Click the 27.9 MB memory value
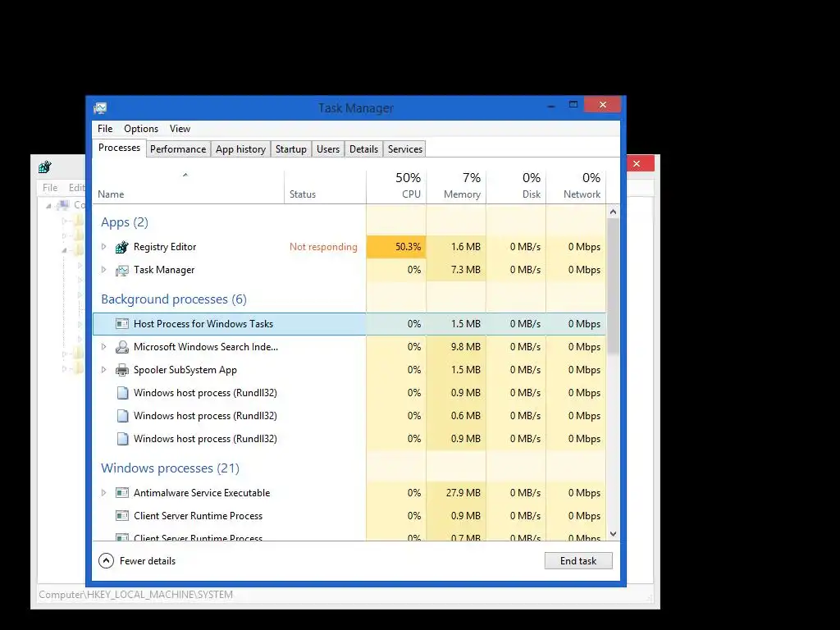Screen dimensions: 840x630 point(463,493)
